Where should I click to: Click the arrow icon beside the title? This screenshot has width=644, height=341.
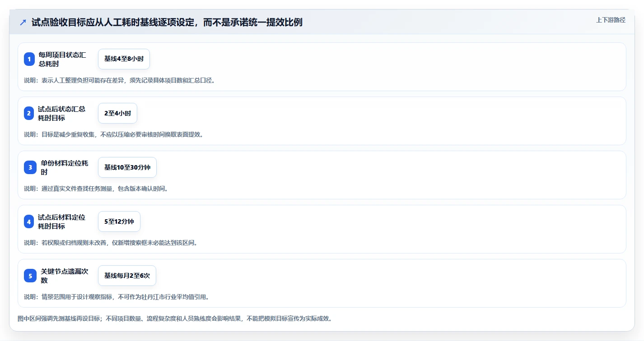(23, 23)
